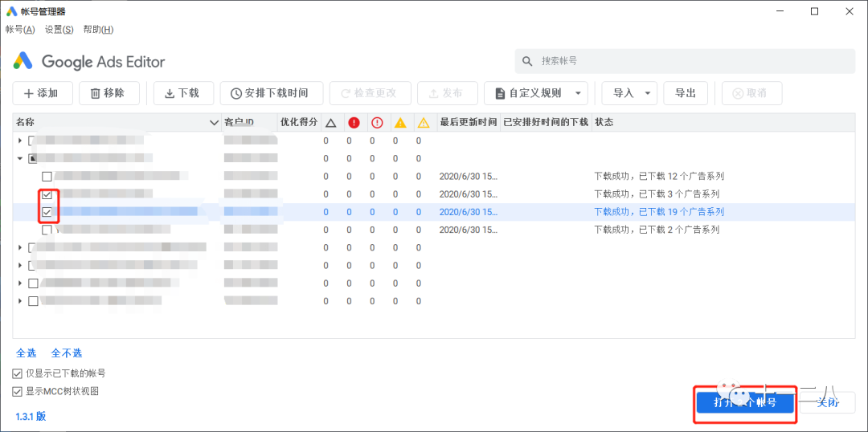Check the account row with 12 个广告系列
Viewport: 868px width, 432px height.
[x=47, y=177]
